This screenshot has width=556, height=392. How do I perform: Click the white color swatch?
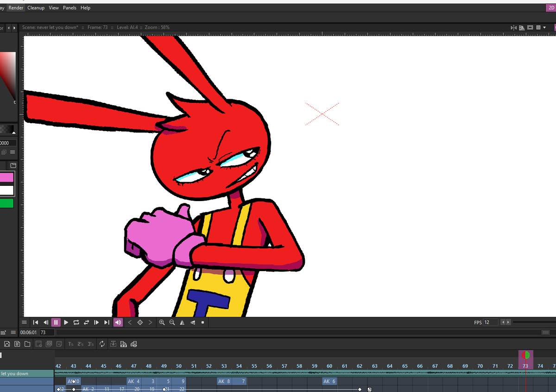tap(6, 190)
